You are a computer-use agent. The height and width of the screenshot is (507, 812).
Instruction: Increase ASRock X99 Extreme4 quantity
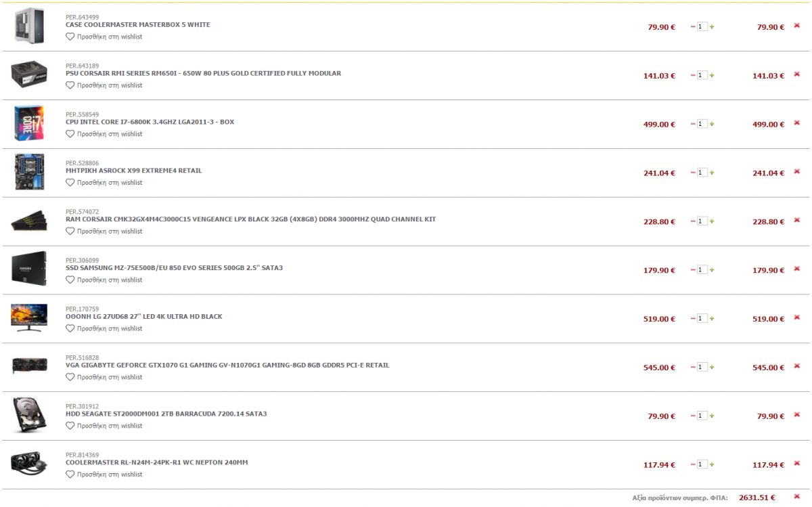(x=712, y=173)
